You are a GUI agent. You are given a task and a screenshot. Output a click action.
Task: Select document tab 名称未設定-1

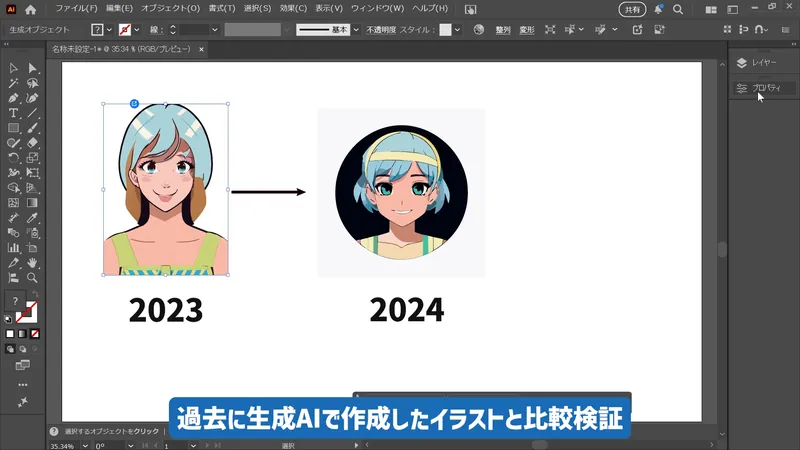coord(121,49)
